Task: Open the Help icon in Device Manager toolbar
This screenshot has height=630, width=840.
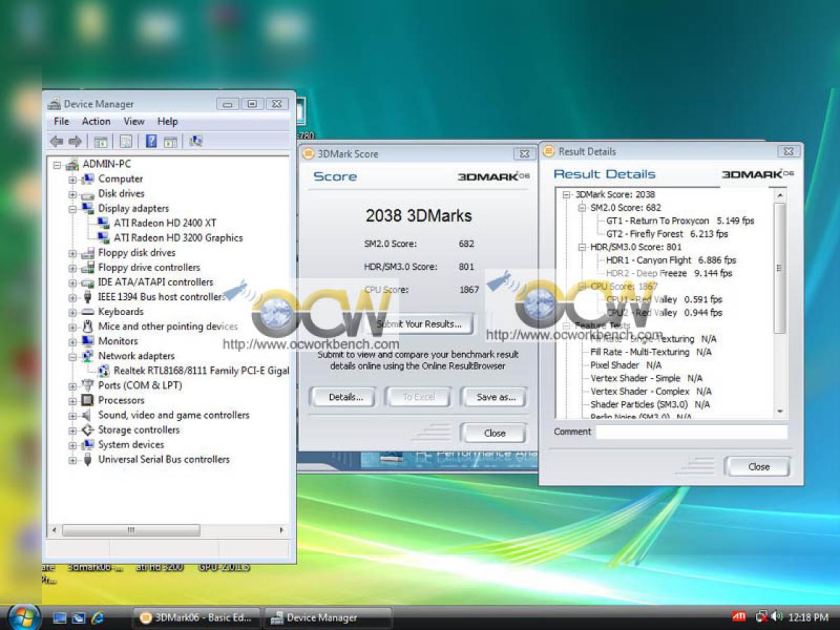Action: tap(151, 141)
